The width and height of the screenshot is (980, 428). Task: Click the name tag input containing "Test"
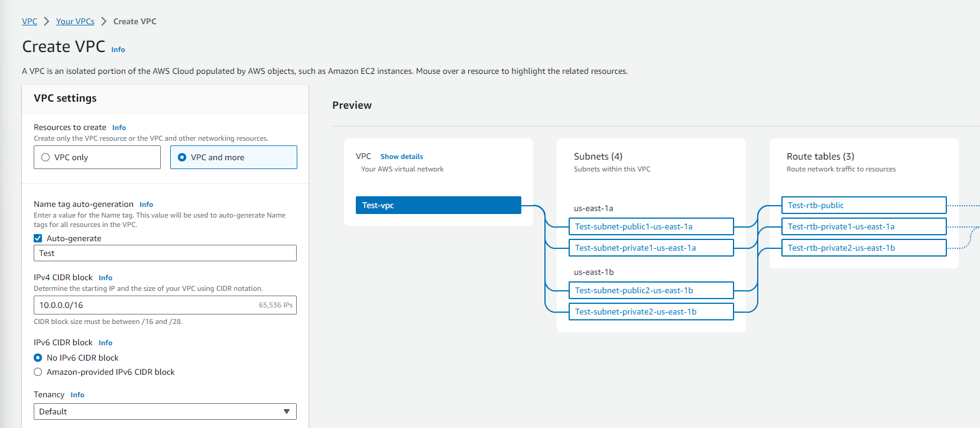pyautogui.click(x=165, y=253)
